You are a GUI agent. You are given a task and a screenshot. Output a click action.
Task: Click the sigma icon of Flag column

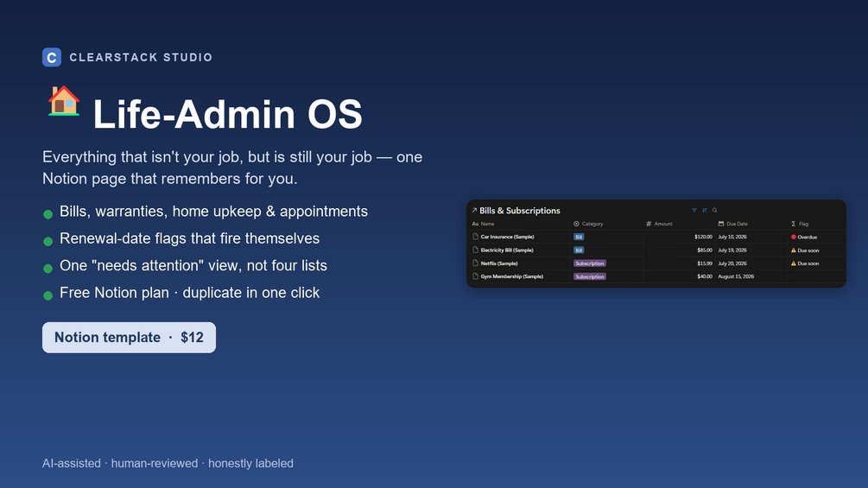[793, 224]
